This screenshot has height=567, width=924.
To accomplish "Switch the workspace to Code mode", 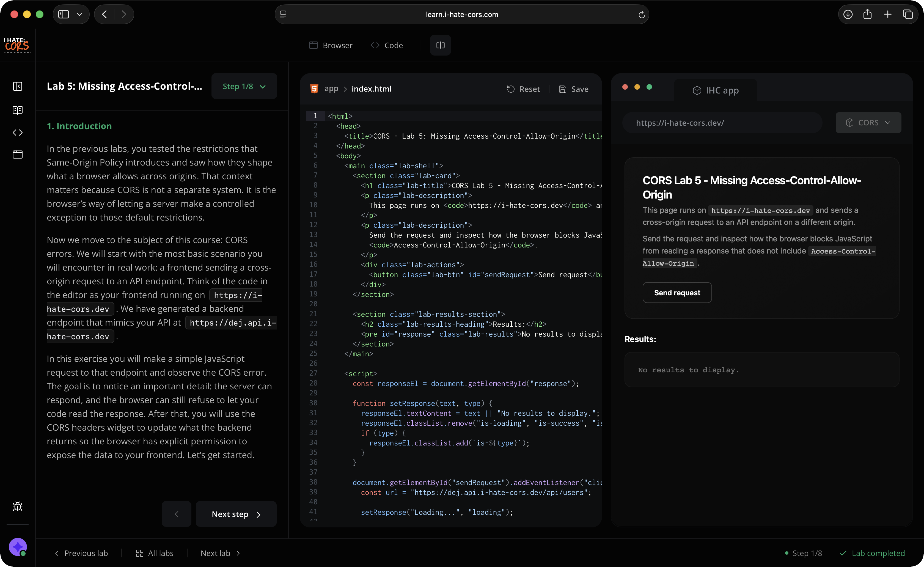I will 387,45.
